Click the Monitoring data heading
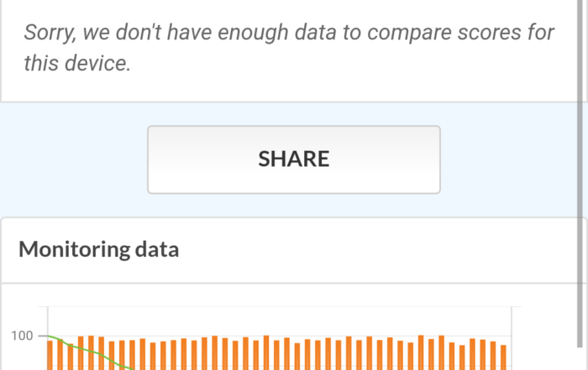 coord(98,249)
